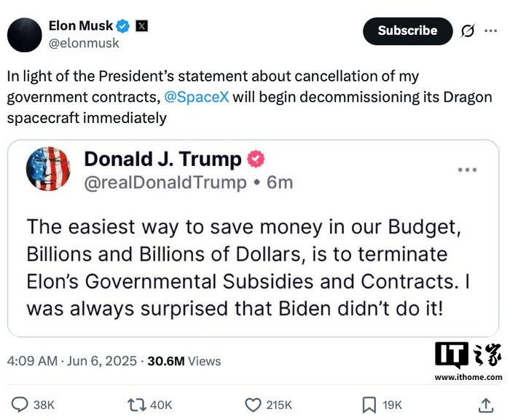
Task: Click the blue verified badge by Elon Musk
Action: point(123,26)
